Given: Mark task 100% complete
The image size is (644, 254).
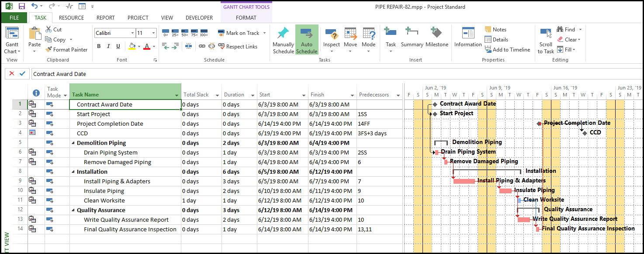Looking at the screenshot, I should [x=204, y=33].
